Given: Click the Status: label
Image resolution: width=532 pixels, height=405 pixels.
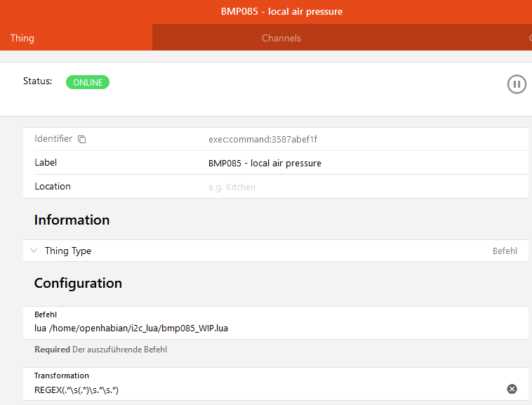Looking at the screenshot, I should [x=38, y=81].
